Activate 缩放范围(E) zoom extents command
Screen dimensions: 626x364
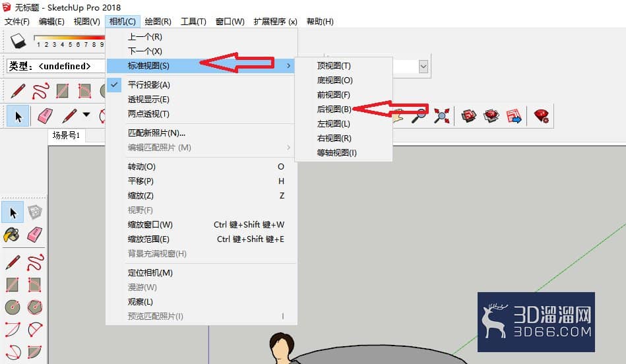pos(201,239)
